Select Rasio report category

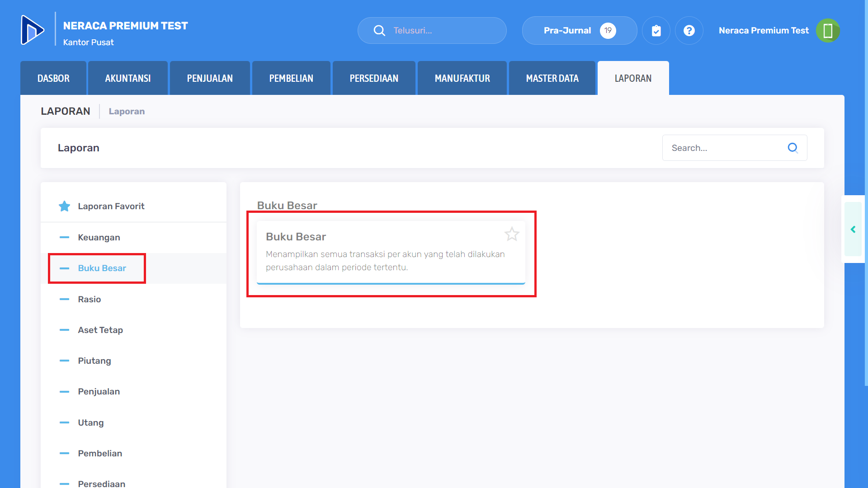[90, 300]
